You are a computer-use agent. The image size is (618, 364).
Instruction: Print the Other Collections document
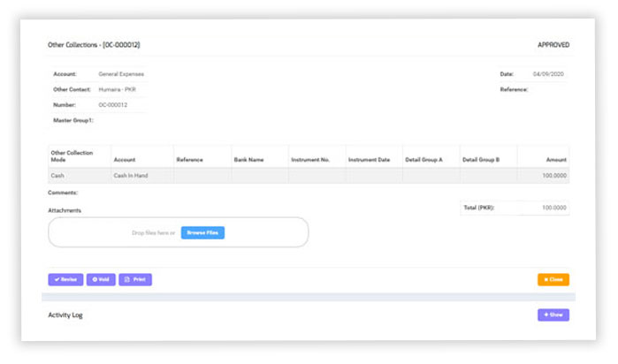pos(135,279)
